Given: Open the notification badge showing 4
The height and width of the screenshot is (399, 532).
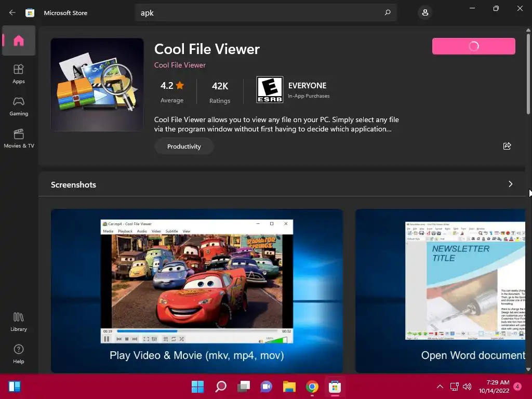Looking at the screenshot, I should tap(517, 387).
